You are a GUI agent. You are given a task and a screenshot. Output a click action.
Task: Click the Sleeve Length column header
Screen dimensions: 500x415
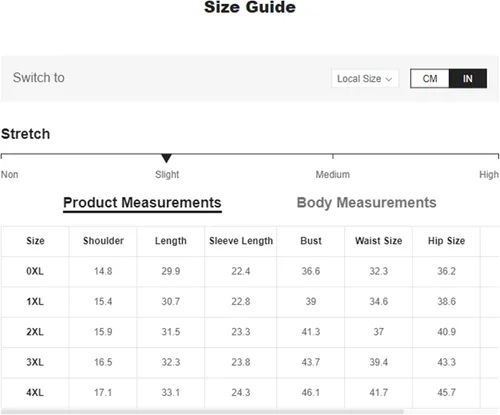241,241
